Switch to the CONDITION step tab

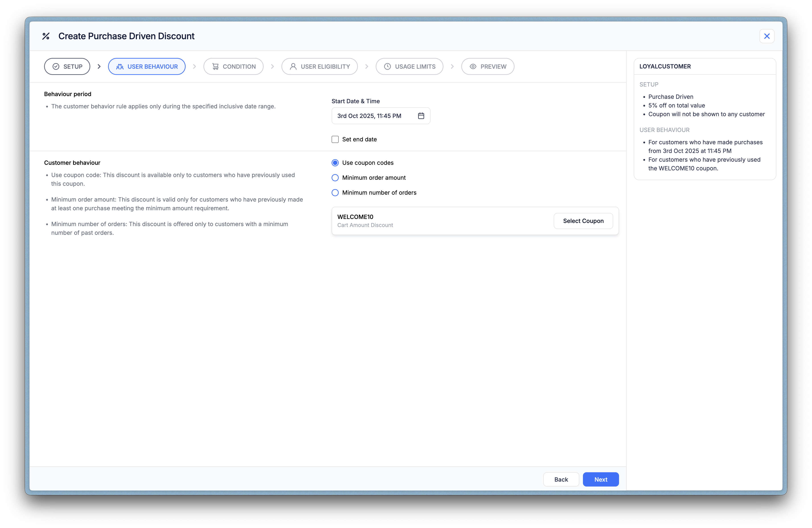(x=233, y=66)
